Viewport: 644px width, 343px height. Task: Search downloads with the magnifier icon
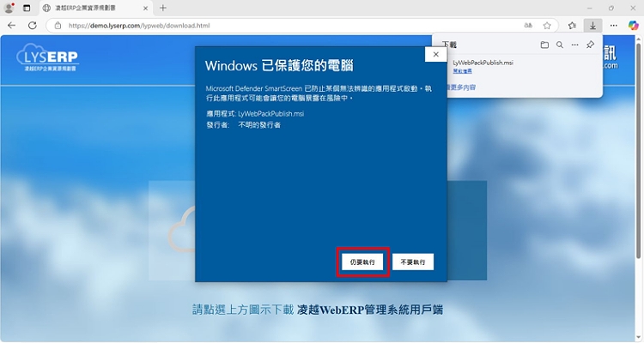point(559,45)
